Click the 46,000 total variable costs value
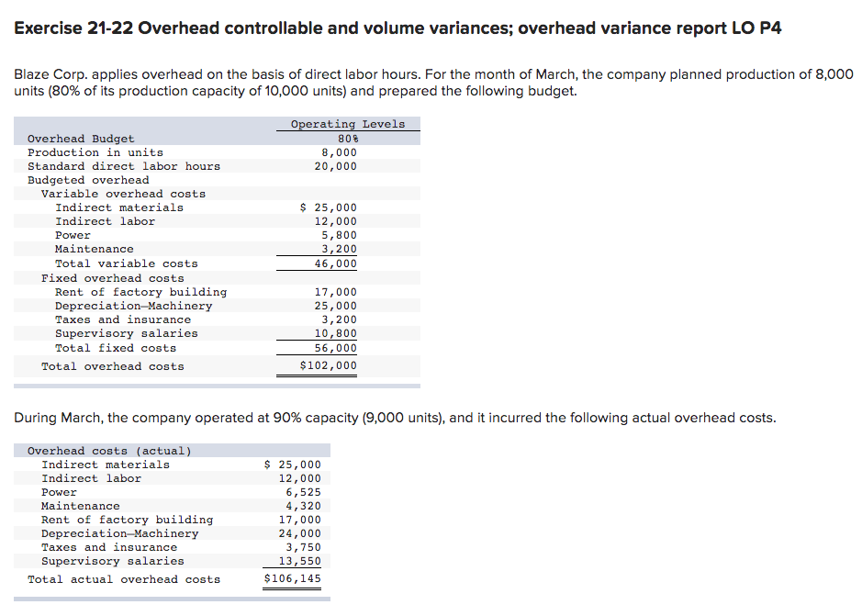This screenshot has width=862, height=616. pos(336,263)
